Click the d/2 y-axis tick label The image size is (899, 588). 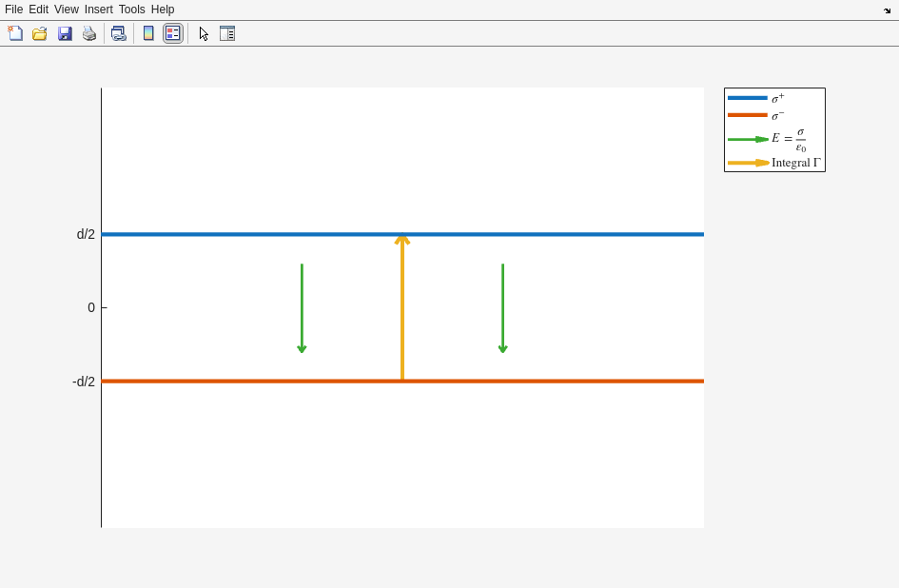pyautogui.click(x=86, y=234)
